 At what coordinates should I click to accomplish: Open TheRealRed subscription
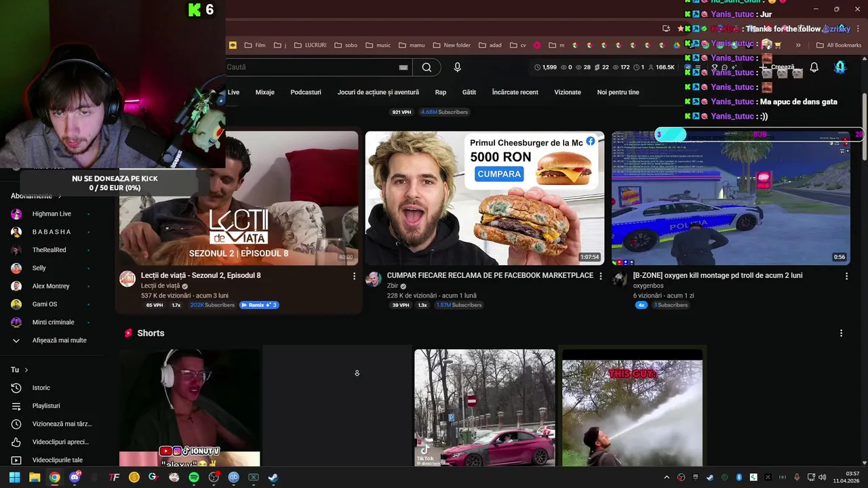click(x=51, y=250)
